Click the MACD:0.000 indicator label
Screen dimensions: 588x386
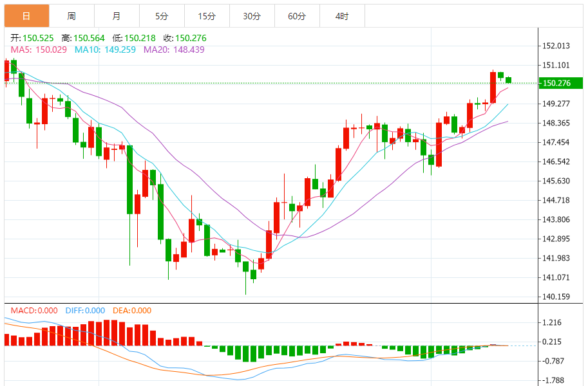point(34,310)
